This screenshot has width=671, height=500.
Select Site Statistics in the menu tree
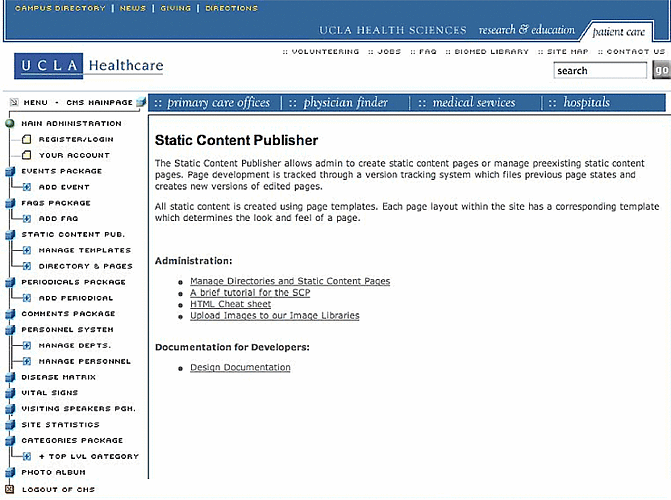pos(60,425)
